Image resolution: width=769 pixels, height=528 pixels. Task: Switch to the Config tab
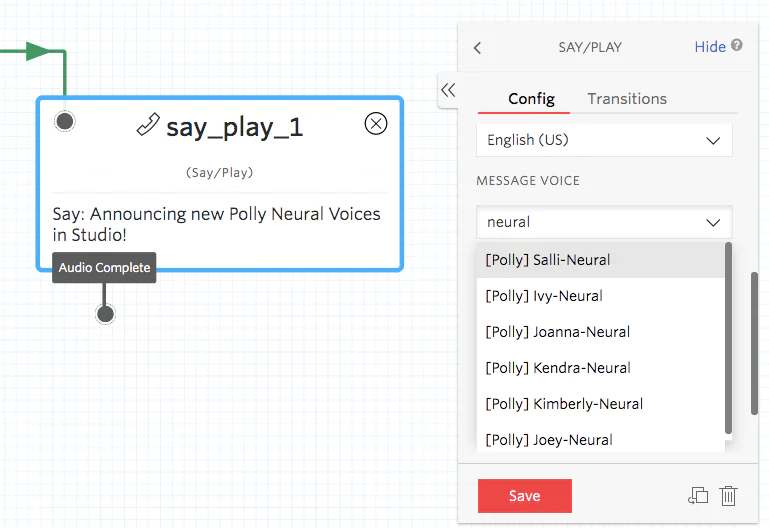(x=531, y=99)
